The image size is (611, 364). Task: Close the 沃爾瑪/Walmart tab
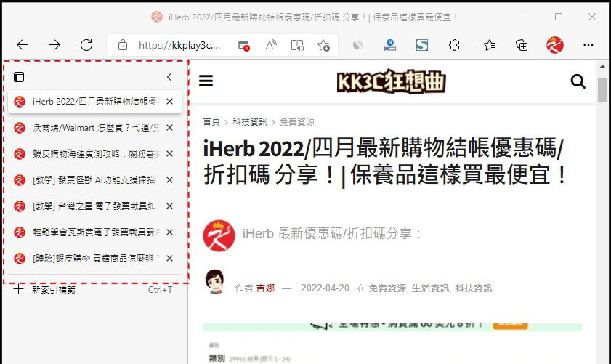coord(169,128)
